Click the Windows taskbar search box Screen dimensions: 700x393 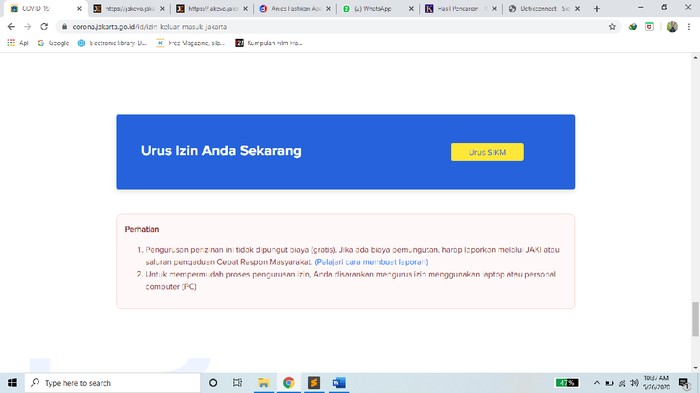click(x=112, y=383)
